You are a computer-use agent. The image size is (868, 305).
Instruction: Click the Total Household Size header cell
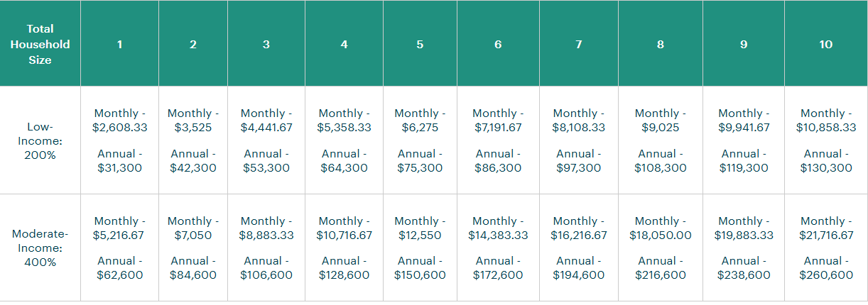coord(40,44)
